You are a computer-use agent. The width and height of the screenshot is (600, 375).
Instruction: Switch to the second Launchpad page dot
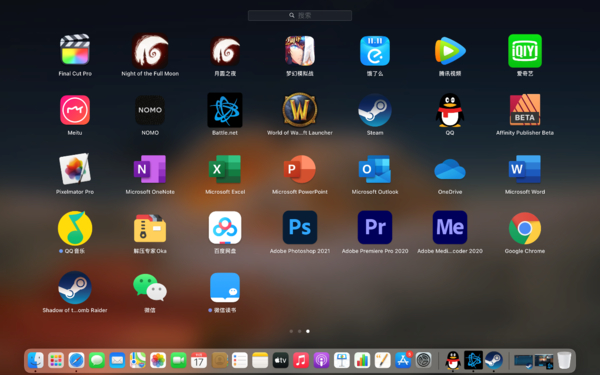(x=300, y=331)
